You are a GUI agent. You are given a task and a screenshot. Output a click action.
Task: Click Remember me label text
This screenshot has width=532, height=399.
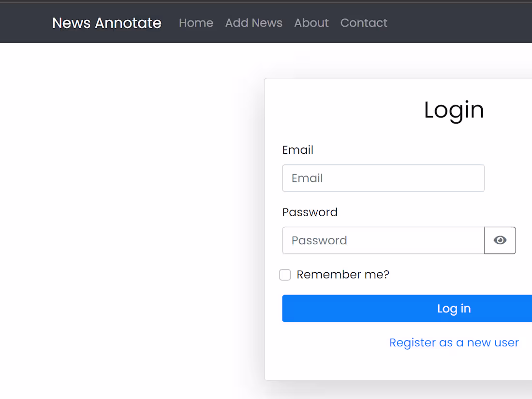(342, 274)
